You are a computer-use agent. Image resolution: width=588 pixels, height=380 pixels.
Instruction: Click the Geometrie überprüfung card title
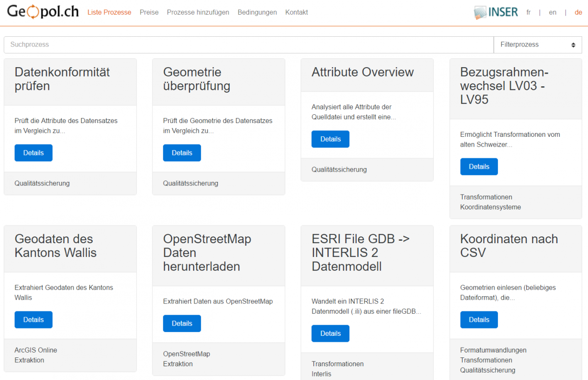(x=197, y=79)
